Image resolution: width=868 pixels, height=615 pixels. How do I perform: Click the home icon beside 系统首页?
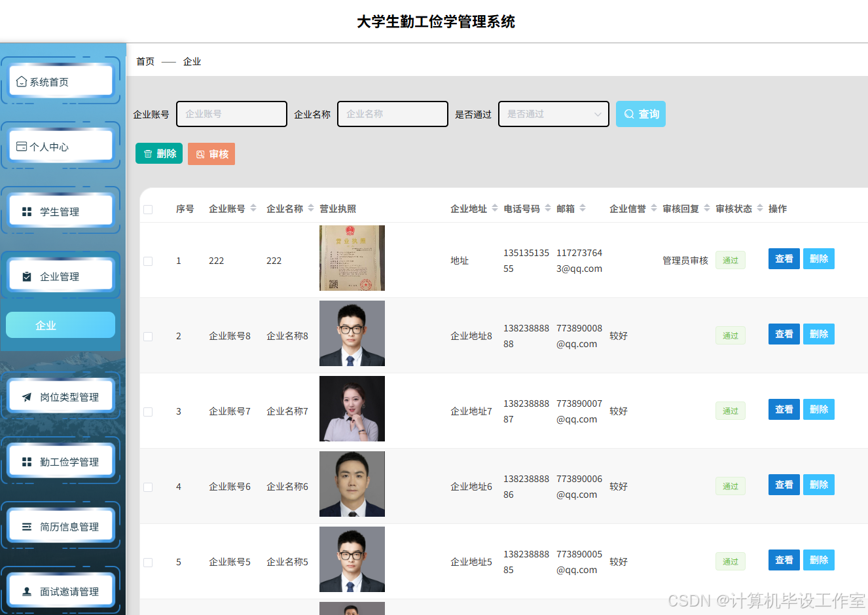pyautogui.click(x=22, y=82)
